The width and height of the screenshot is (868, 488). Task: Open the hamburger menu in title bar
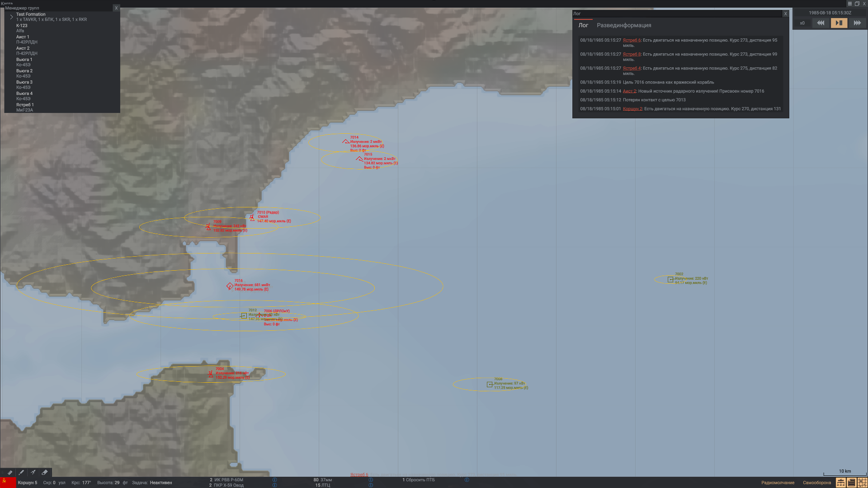[x=849, y=4]
